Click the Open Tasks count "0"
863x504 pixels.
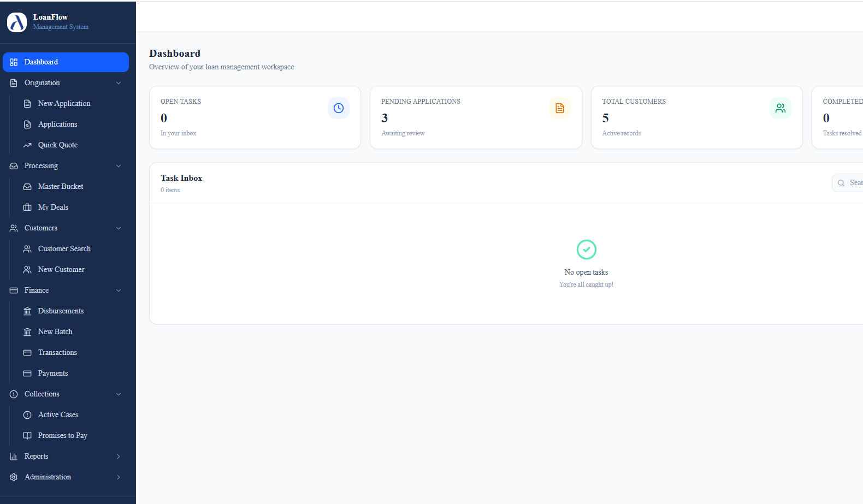(x=164, y=118)
